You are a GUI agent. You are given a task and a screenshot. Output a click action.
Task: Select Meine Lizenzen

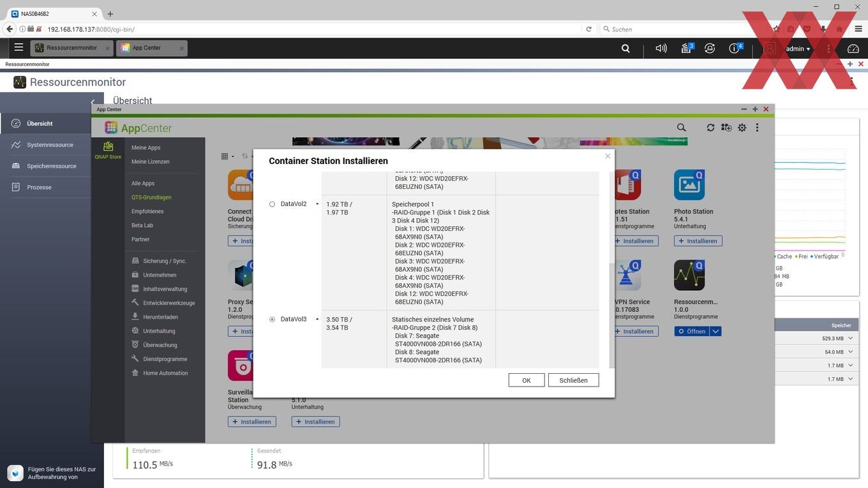pos(151,161)
